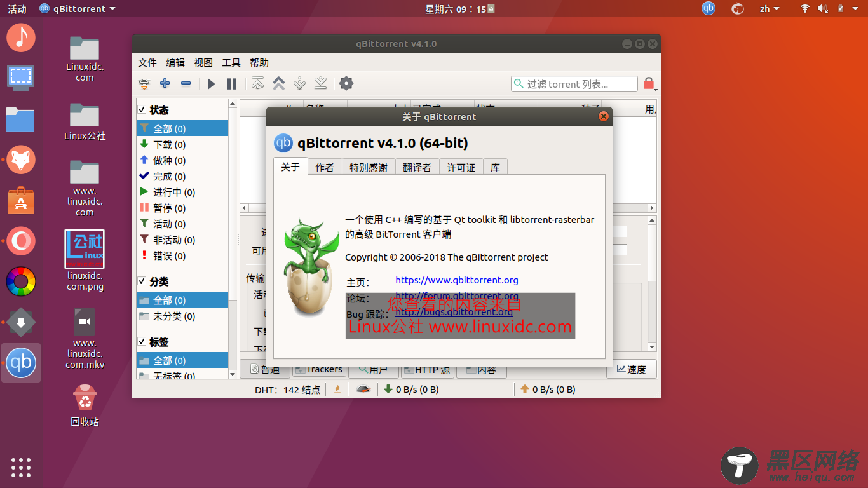Click the 速度 (Speed) button
Viewport: 868px width, 488px height.
pyautogui.click(x=631, y=369)
